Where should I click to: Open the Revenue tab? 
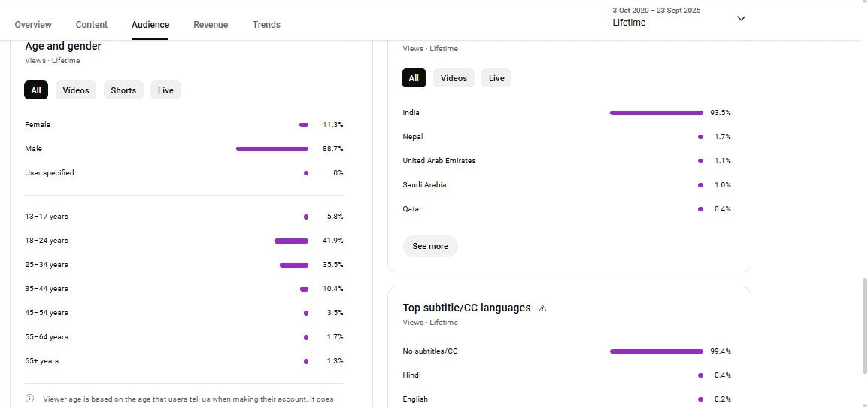(211, 25)
